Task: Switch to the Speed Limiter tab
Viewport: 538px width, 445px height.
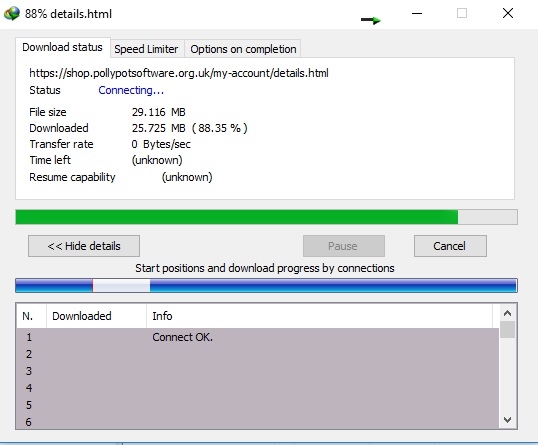Action: (147, 49)
